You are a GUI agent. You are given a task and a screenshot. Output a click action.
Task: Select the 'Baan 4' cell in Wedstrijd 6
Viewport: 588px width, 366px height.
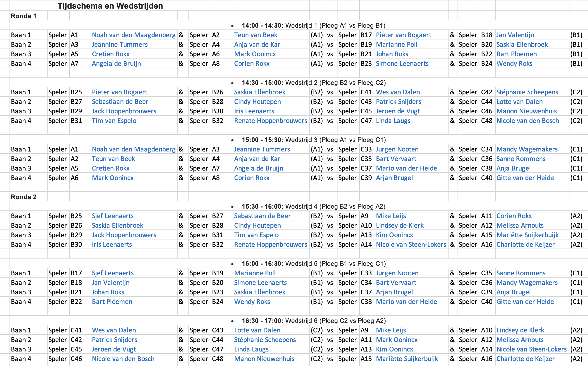coord(21,359)
